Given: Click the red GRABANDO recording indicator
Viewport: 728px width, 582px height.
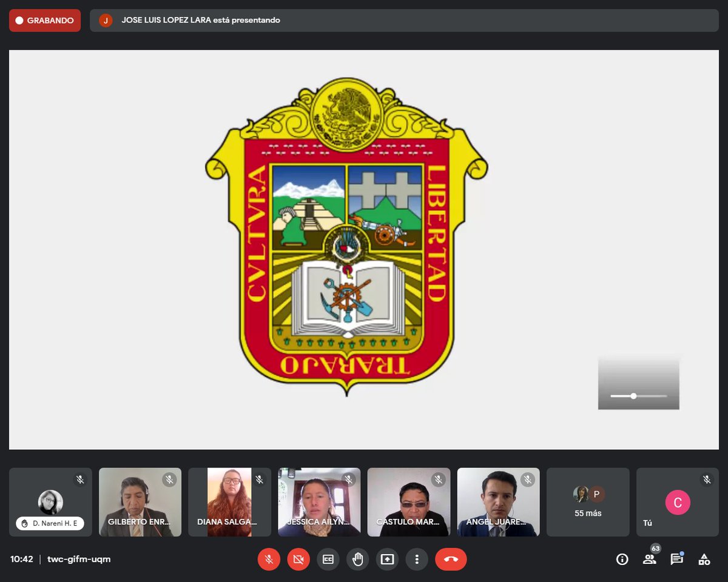Looking at the screenshot, I should pos(45,20).
